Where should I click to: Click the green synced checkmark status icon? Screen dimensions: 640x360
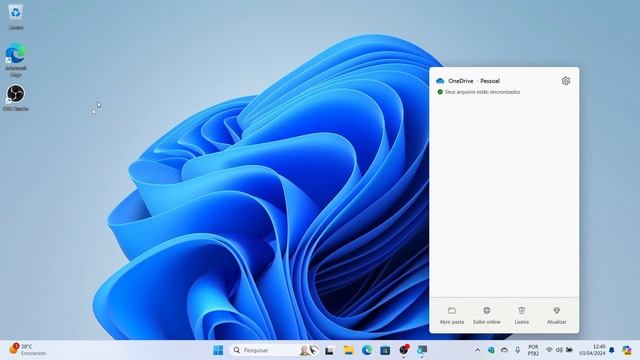pos(440,92)
